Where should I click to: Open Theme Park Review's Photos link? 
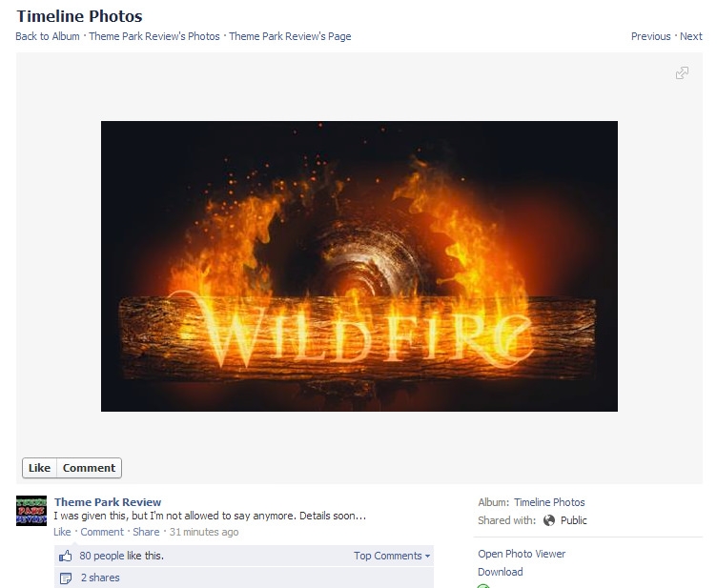[154, 36]
